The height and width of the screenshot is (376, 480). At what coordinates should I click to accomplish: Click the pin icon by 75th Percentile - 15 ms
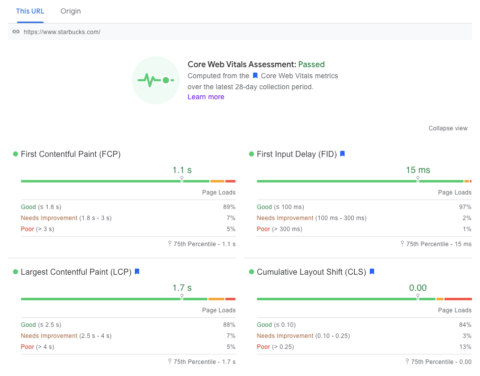[402, 244]
